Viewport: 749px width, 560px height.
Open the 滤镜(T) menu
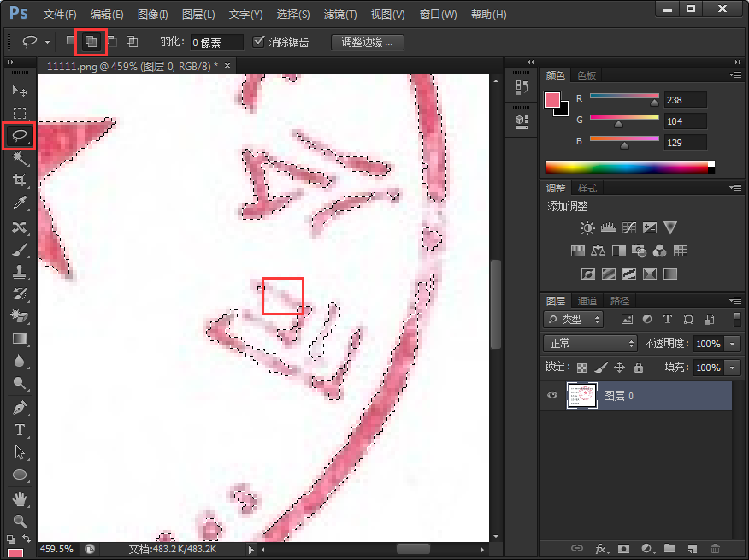[340, 15]
